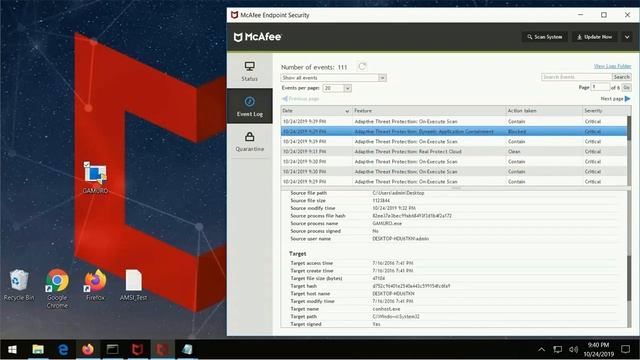Select the GAMURD desktop icon
Viewport: 640px width, 360px height.
click(x=96, y=178)
